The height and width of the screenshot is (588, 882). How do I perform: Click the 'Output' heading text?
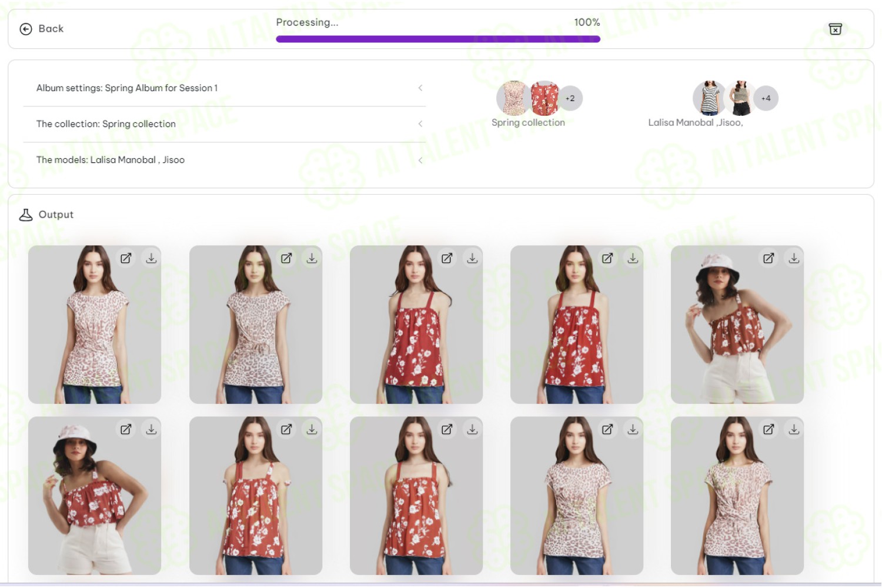pyautogui.click(x=56, y=215)
